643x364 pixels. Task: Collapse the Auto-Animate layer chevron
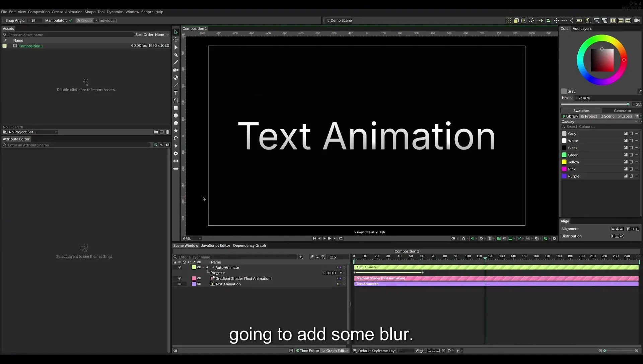tap(203, 268)
